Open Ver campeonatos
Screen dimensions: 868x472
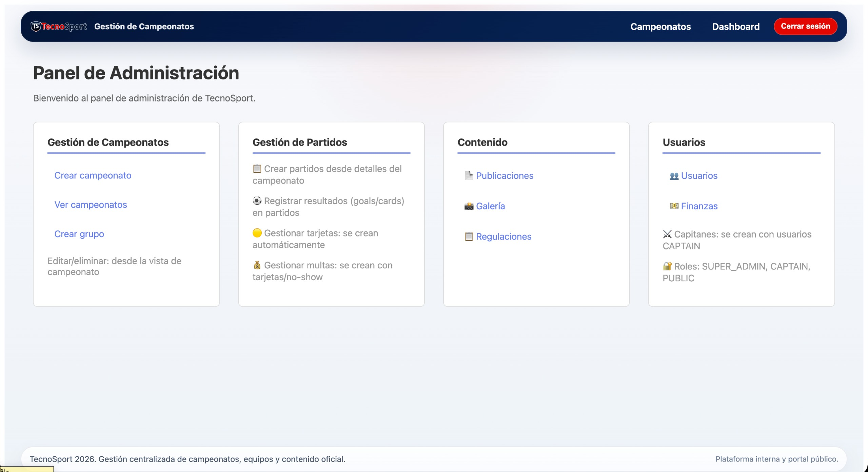[91, 205]
